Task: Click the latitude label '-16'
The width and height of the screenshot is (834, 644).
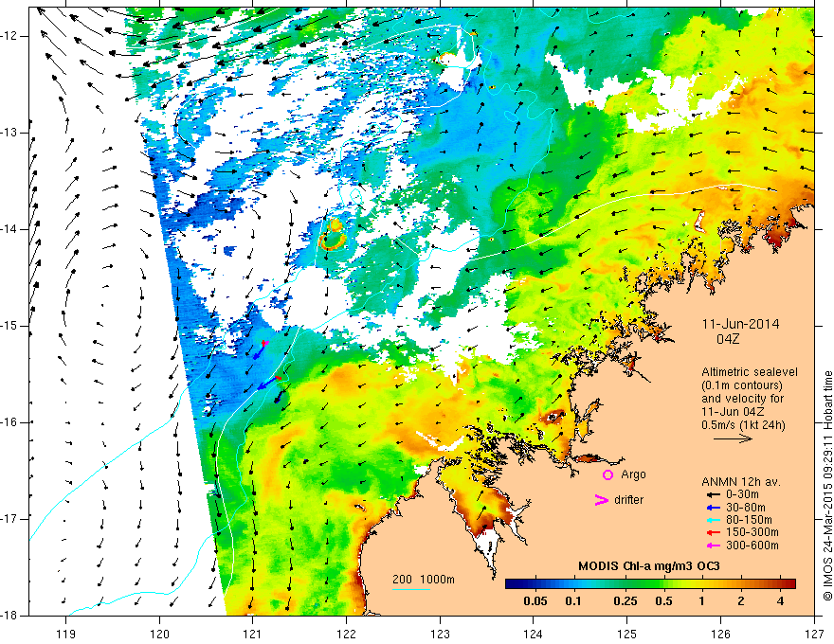Action: tap(10, 421)
